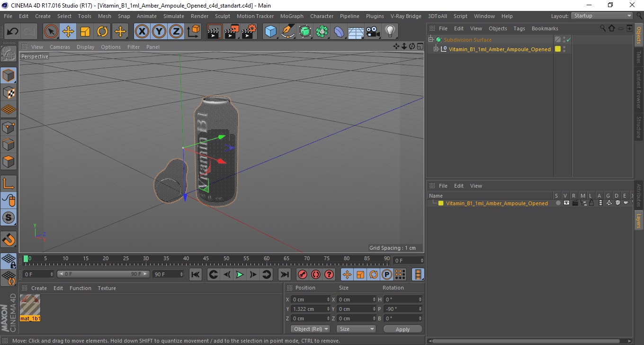Add a Subdivision Surface generator icon
Screen dimensions: 644x345
(305, 32)
